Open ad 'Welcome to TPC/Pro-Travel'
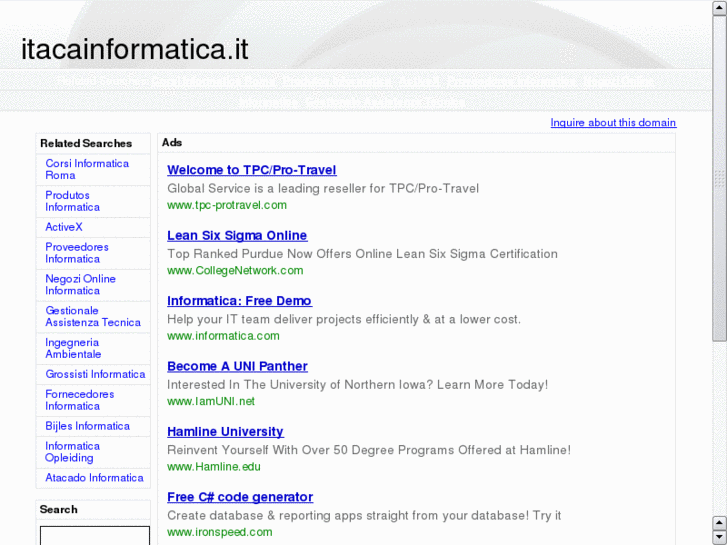Screen dimensions: 727x545 pyautogui.click(x=252, y=170)
